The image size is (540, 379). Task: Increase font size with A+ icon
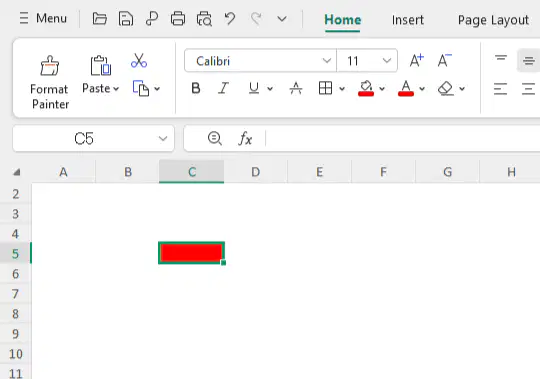[x=417, y=61]
